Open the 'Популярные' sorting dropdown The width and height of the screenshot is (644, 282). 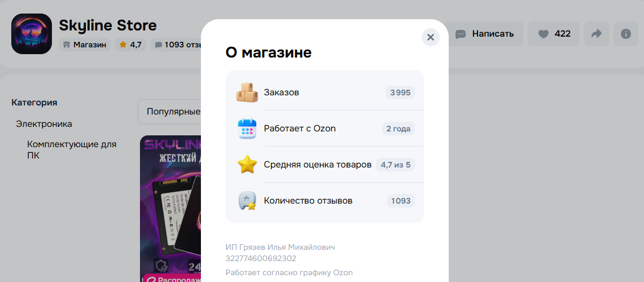tap(169, 112)
